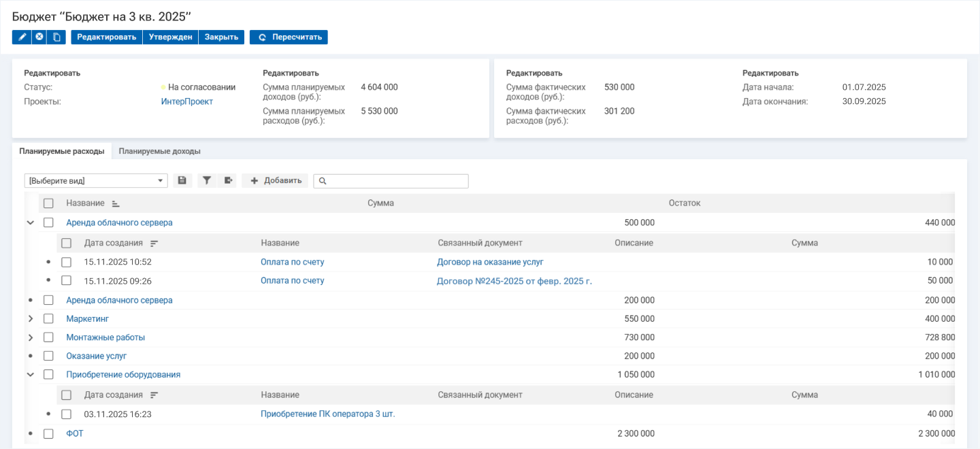Click the pencil edit icon button

coord(22,37)
